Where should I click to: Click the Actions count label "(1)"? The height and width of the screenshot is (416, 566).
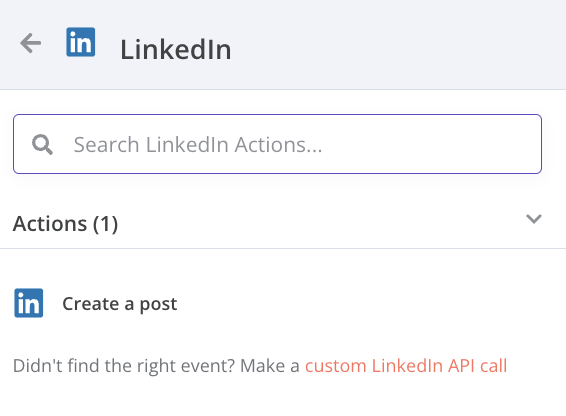point(105,224)
